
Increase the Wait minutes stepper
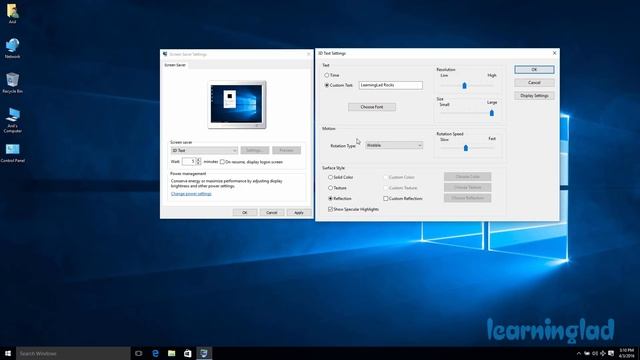[x=199, y=160]
